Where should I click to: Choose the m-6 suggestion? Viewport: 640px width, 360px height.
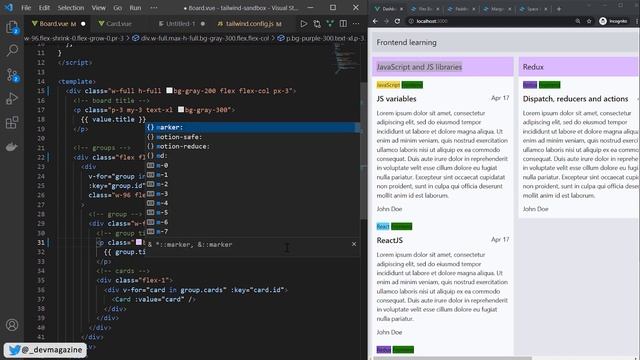pos(252,222)
